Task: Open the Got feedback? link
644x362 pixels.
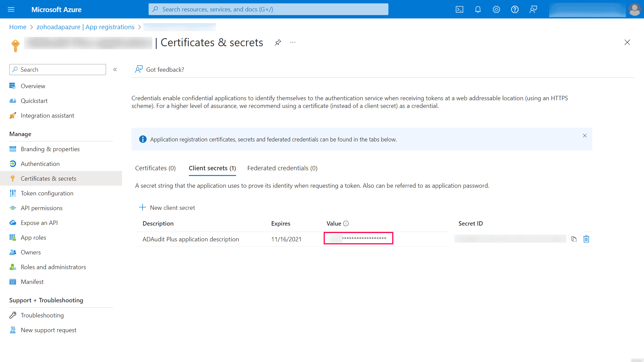Action: coord(165,69)
